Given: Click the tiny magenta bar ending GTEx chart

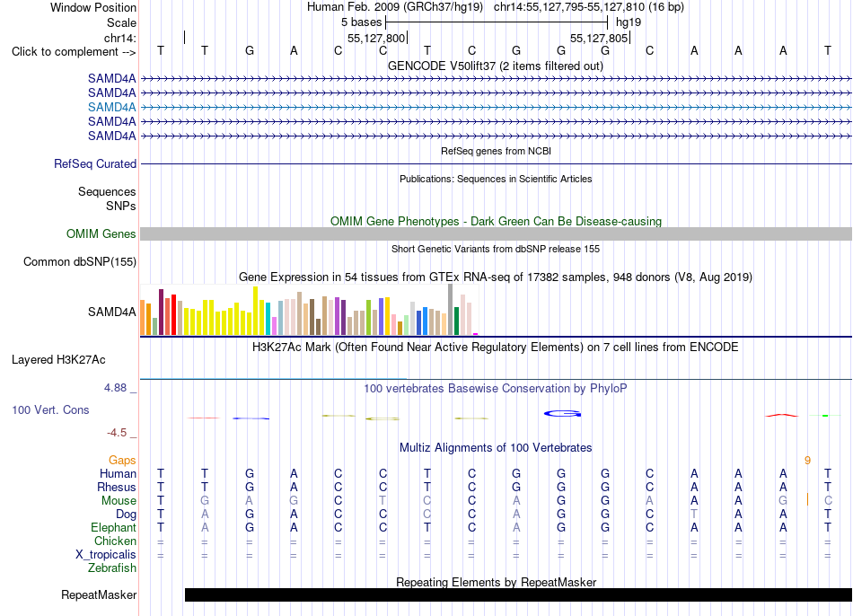Looking at the screenshot, I should pos(476,334).
